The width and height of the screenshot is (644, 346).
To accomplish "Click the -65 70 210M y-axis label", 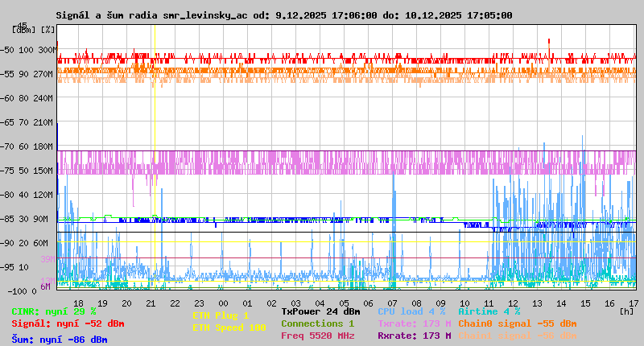I will click(27, 122).
